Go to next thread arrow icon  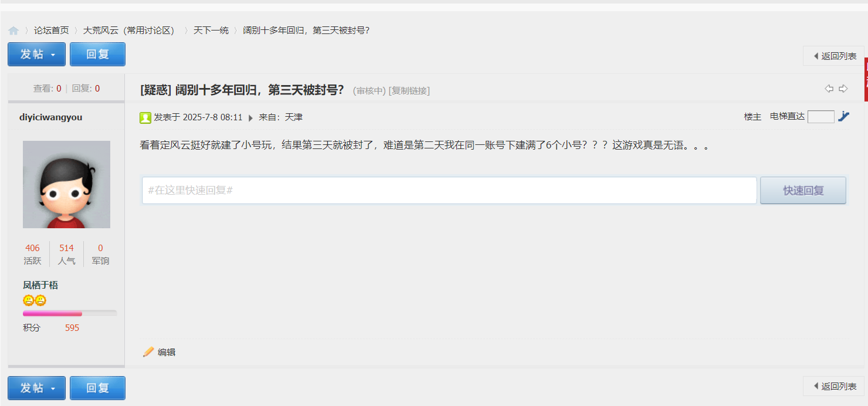843,89
